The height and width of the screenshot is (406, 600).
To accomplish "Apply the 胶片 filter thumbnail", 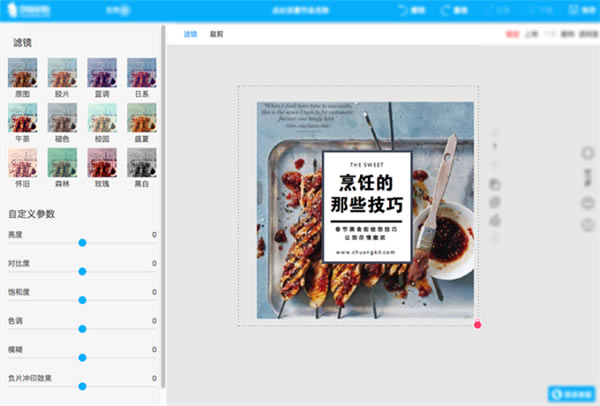I will tap(62, 73).
